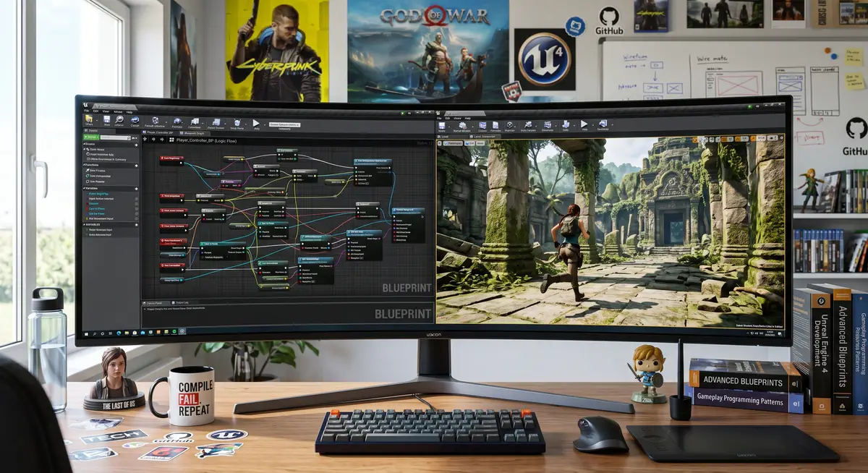Toggle visibility eye on Cast to Pawn variable
Viewport: 868px width, 473px height.
point(137,208)
